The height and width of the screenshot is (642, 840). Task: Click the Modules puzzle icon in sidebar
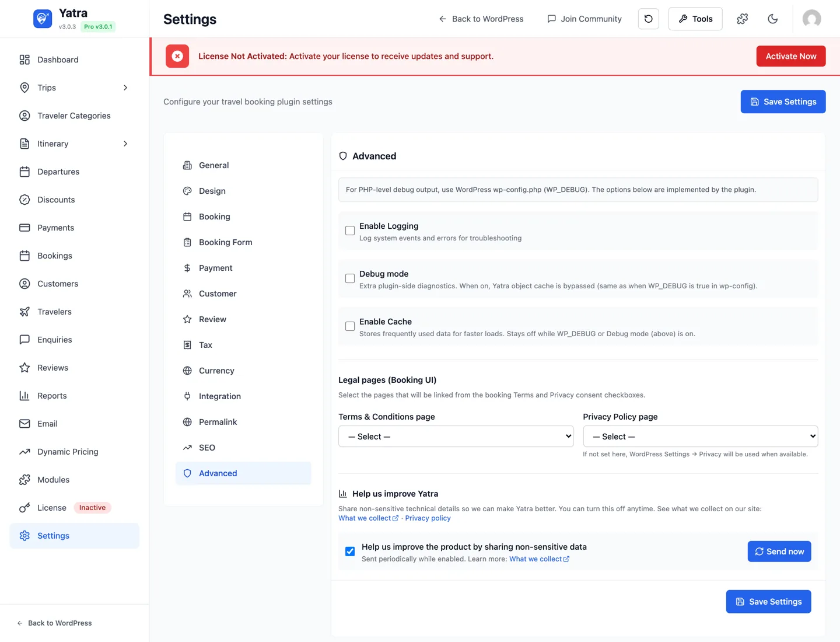24,480
